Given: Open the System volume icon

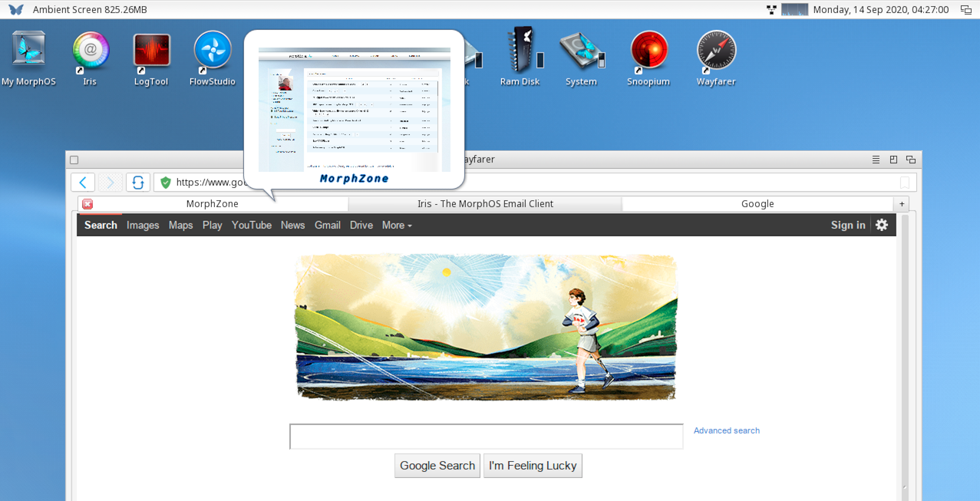Looking at the screenshot, I should click(x=581, y=51).
